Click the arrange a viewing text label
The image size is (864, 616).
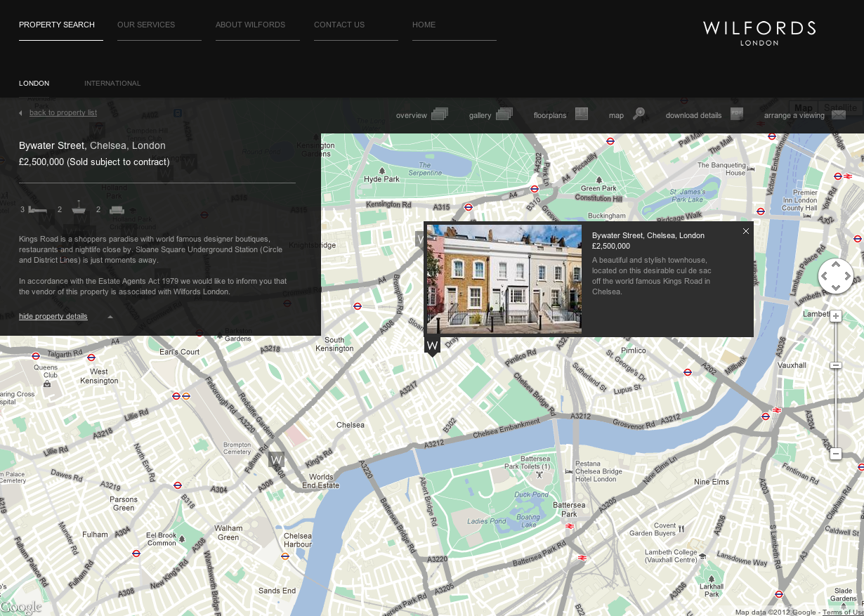(x=794, y=115)
